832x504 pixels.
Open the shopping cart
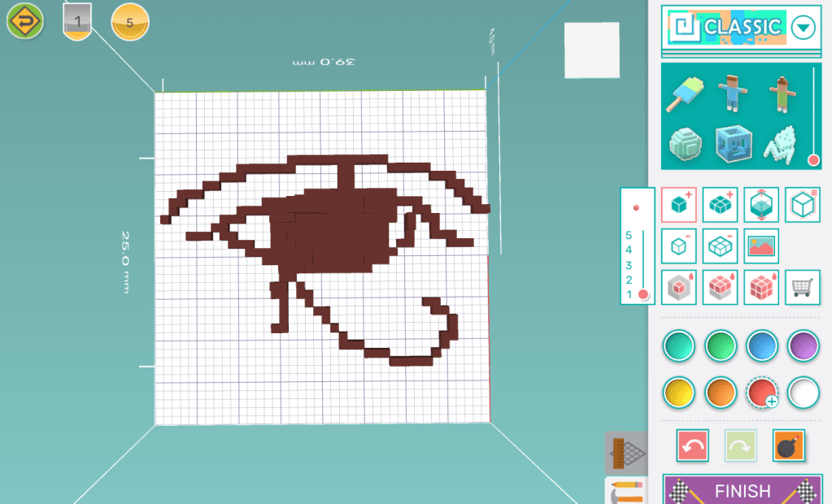[x=803, y=287]
